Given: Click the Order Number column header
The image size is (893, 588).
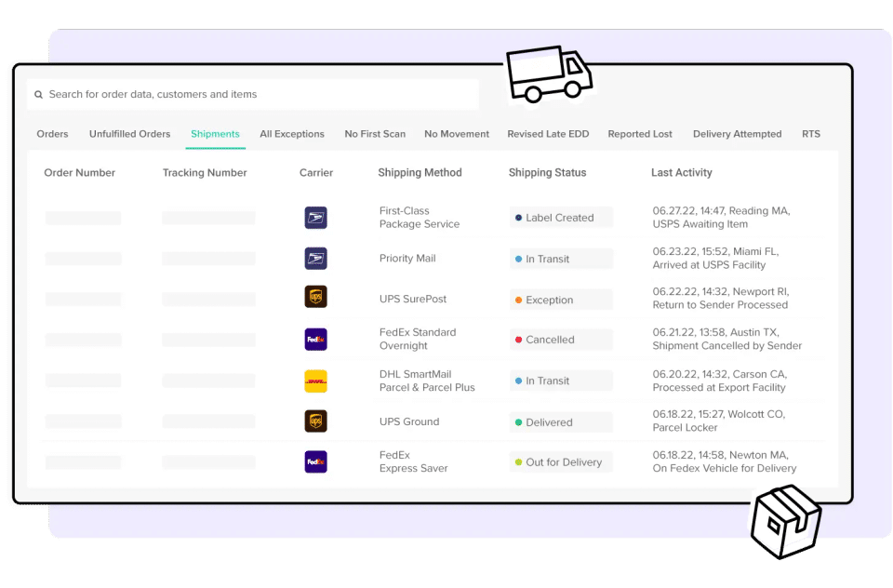Looking at the screenshot, I should tap(80, 173).
